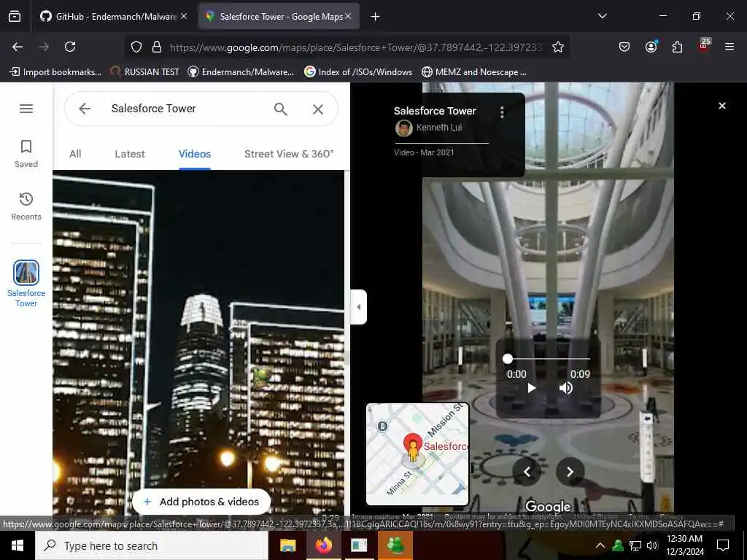This screenshot has height=560, width=747.
Task: Play the video
Action: click(x=531, y=388)
